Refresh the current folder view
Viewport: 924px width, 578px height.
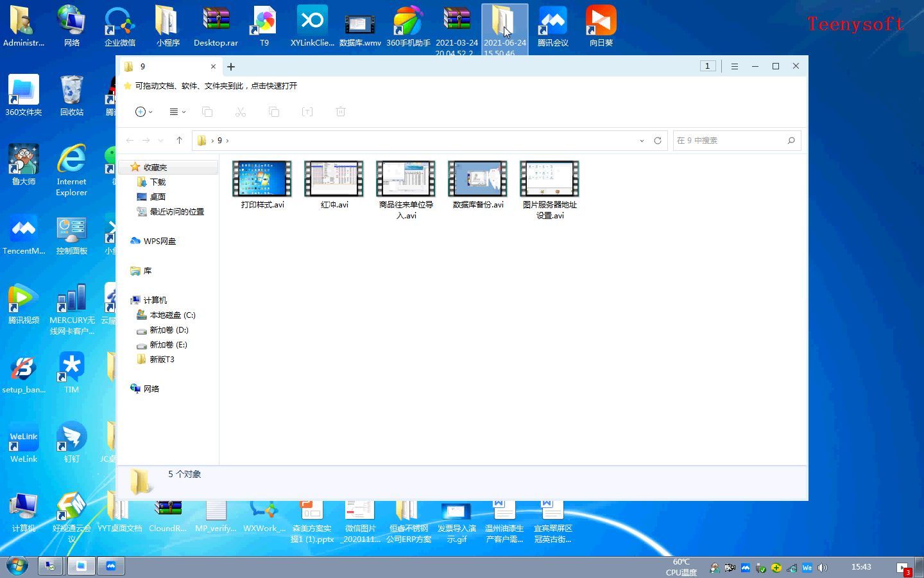tap(658, 141)
